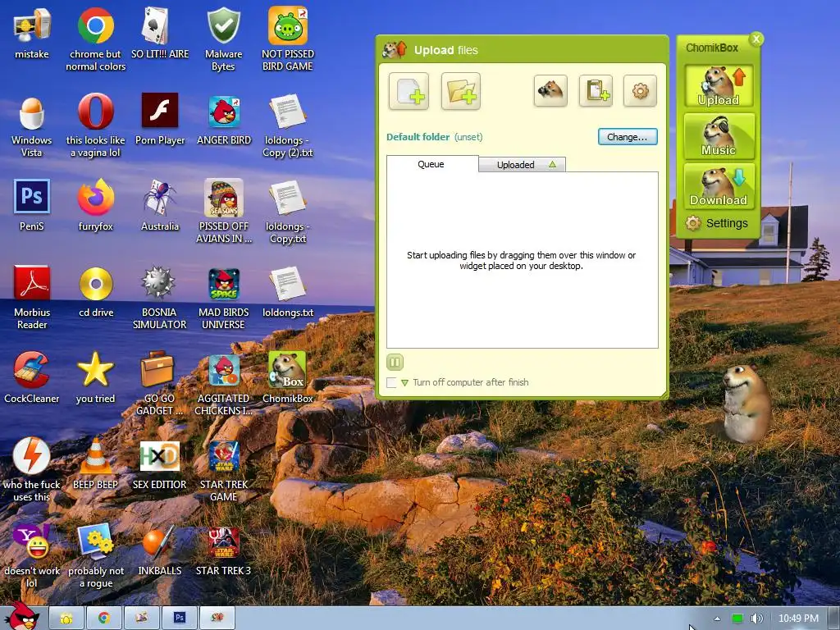The image size is (840, 630).
Task: Expand the green triangle beside Turn off computer
Action: pos(404,382)
